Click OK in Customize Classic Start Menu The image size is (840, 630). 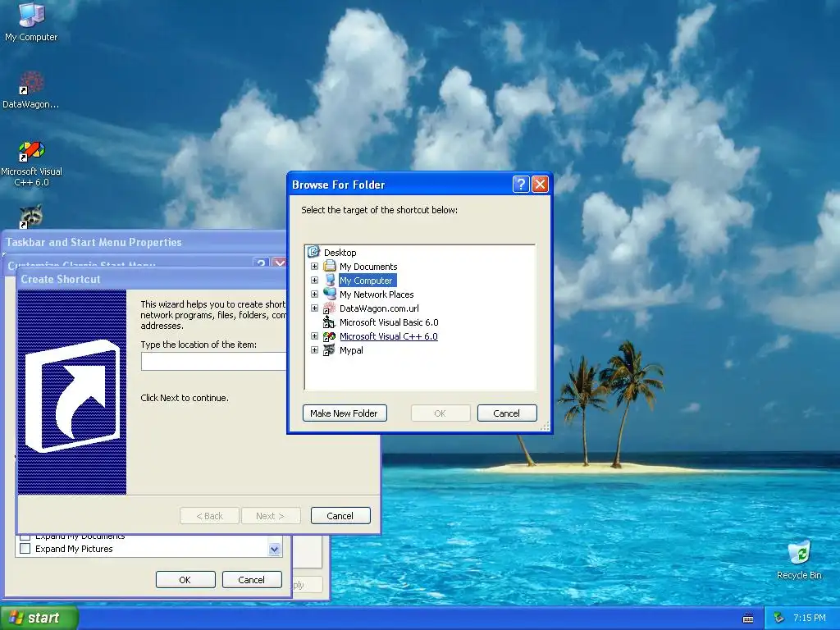(185, 580)
